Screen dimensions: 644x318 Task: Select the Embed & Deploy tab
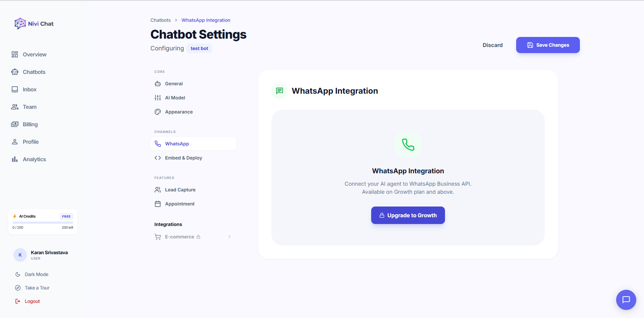click(193, 158)
